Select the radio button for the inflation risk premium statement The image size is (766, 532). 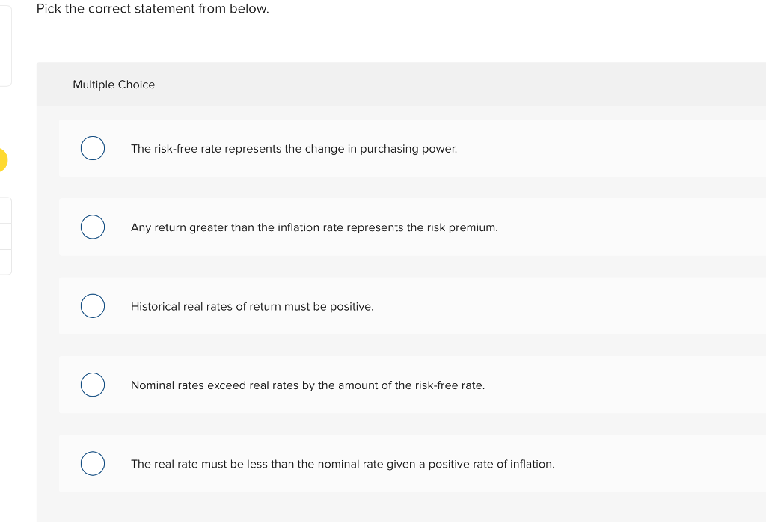pyautogui.click(x=92, y=227)
